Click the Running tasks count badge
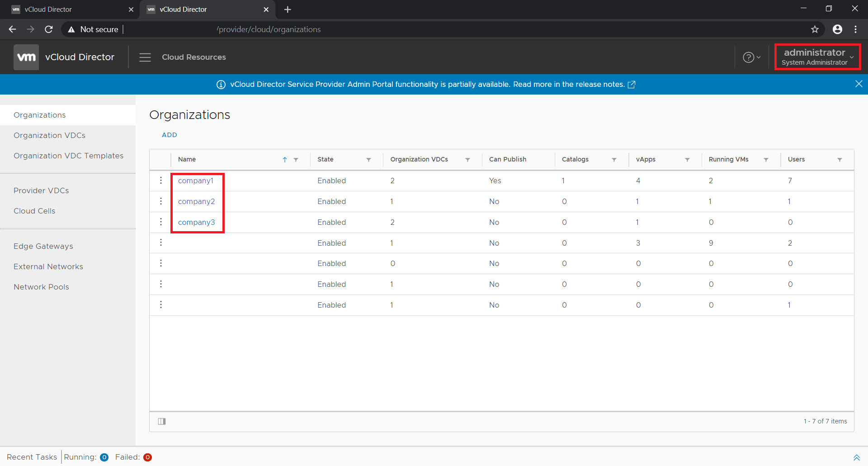868x466 pixels. click(x=104, y=457)
